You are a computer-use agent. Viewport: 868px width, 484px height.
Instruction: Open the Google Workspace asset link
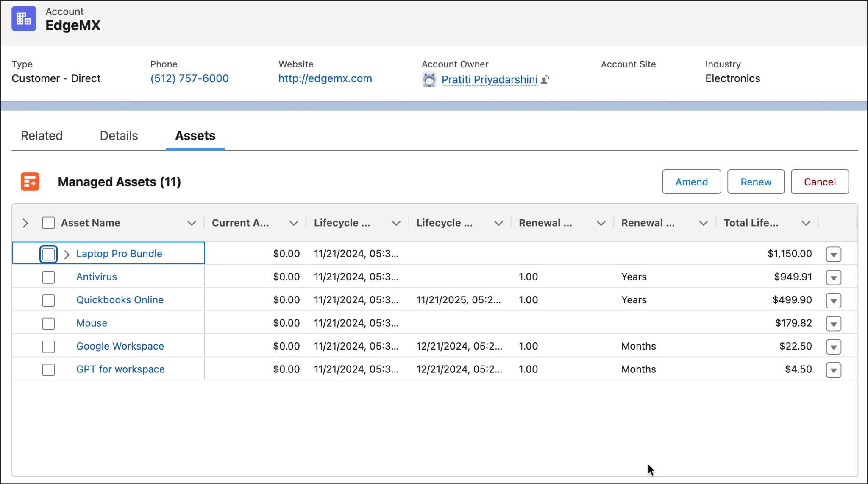coord(120,346)
